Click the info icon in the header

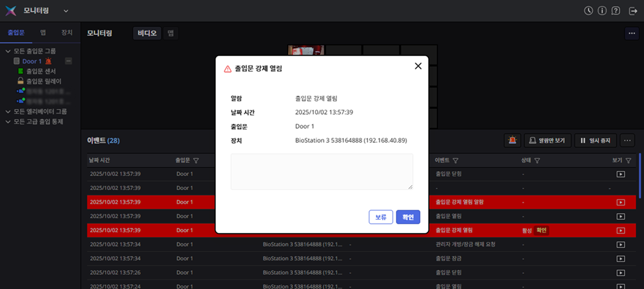(x=602, y=11)
